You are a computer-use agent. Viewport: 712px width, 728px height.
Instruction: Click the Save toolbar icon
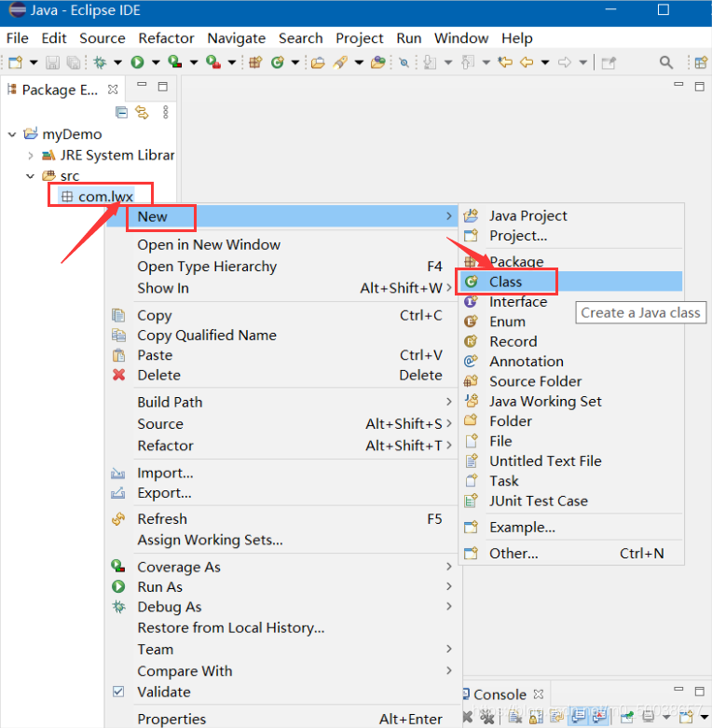point(52,62)
